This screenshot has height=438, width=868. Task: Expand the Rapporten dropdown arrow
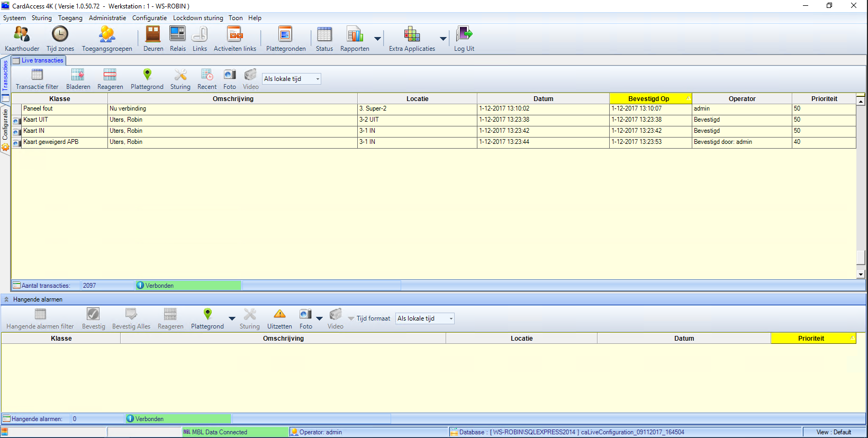pyautogui.click(x=377, y=39)
